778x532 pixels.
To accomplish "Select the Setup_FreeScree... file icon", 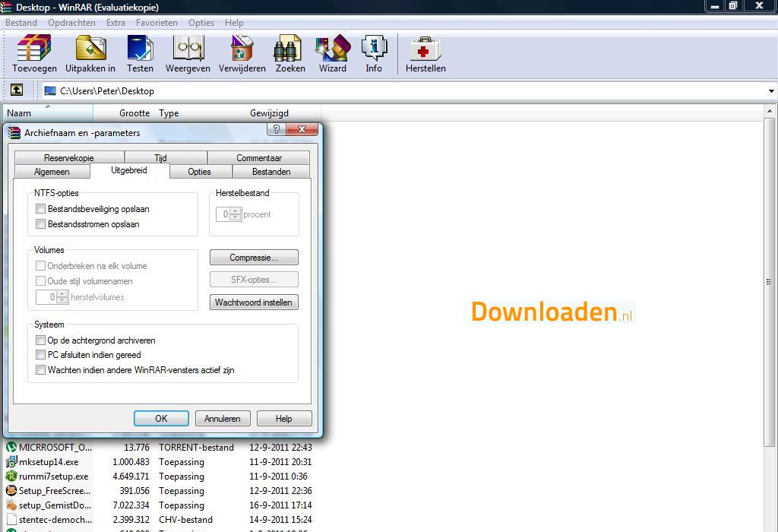I will click(11, 490).
